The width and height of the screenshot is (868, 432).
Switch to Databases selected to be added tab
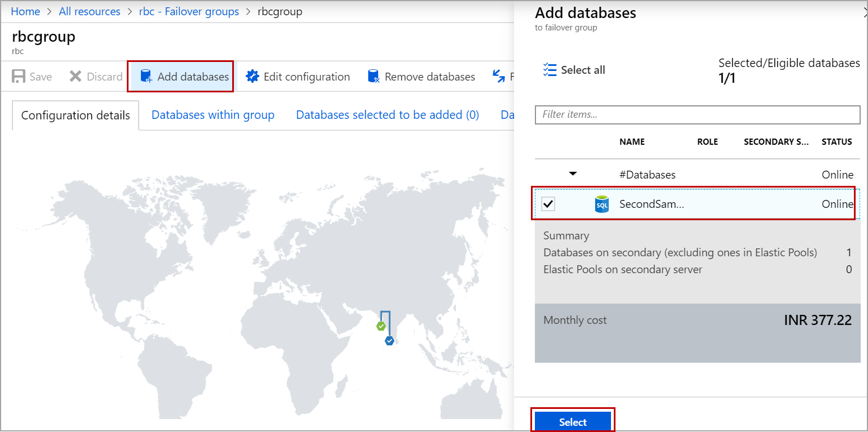pyautogui.click(x=387, y=115)
